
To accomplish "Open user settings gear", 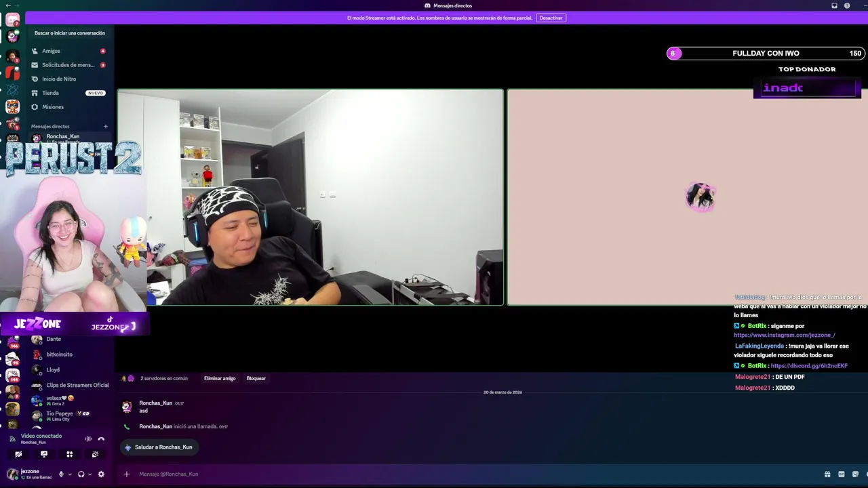I will 101,474.
